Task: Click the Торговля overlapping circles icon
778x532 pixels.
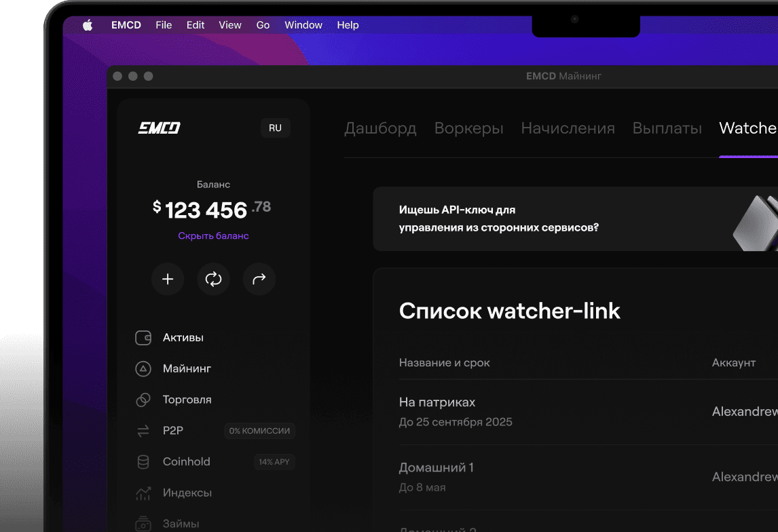Action: (x=143, y=400)
